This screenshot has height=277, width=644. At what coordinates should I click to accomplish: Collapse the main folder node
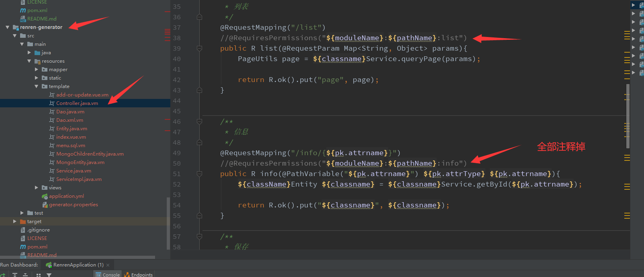click(22, 44)
